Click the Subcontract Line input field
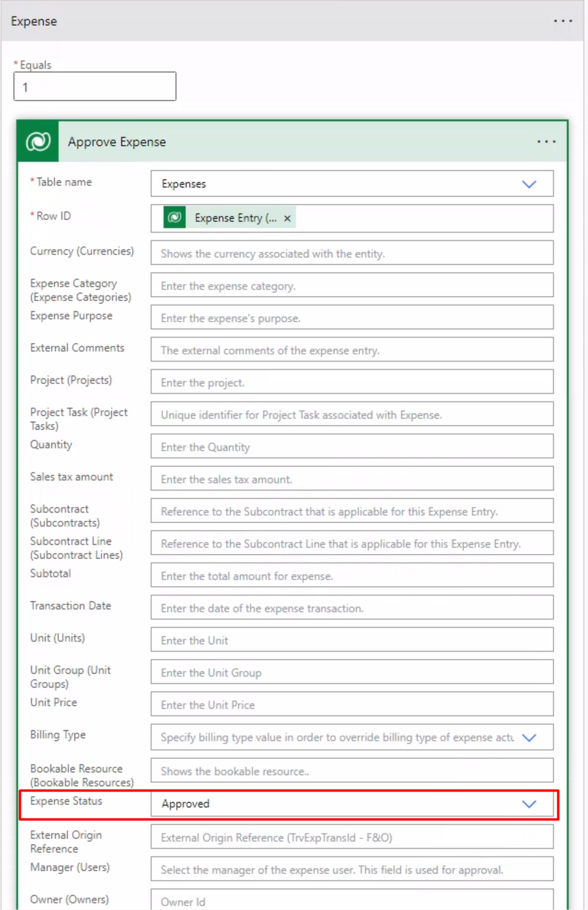The width and height of the screenshot is (588, 910). click(x=352, y=543)
